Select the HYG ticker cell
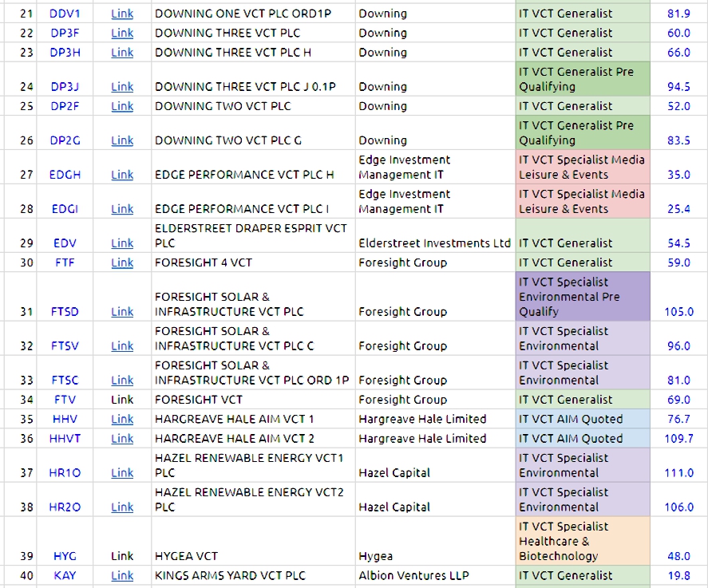 (x=65, y=541)
